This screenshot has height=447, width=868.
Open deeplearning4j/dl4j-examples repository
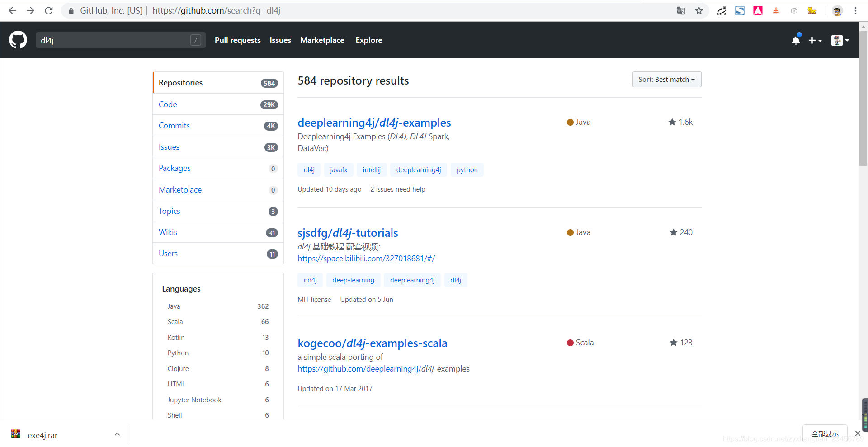pos(374,122)
